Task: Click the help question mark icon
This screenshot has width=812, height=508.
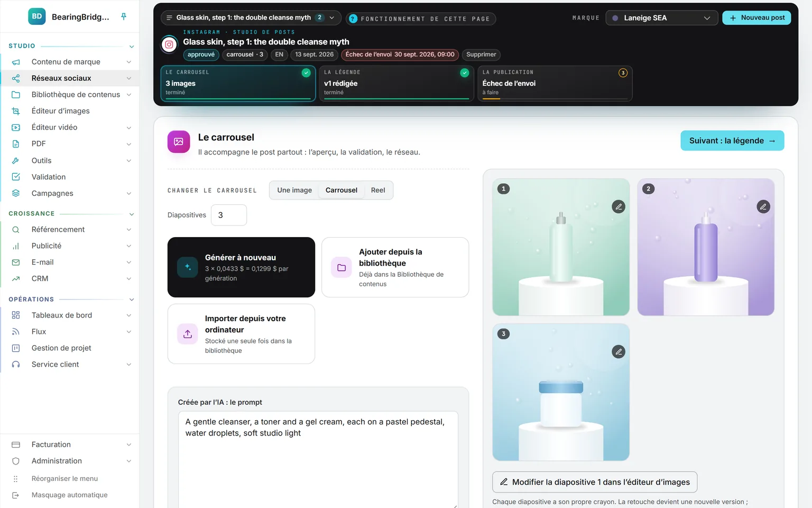Action: coord(353,19)
